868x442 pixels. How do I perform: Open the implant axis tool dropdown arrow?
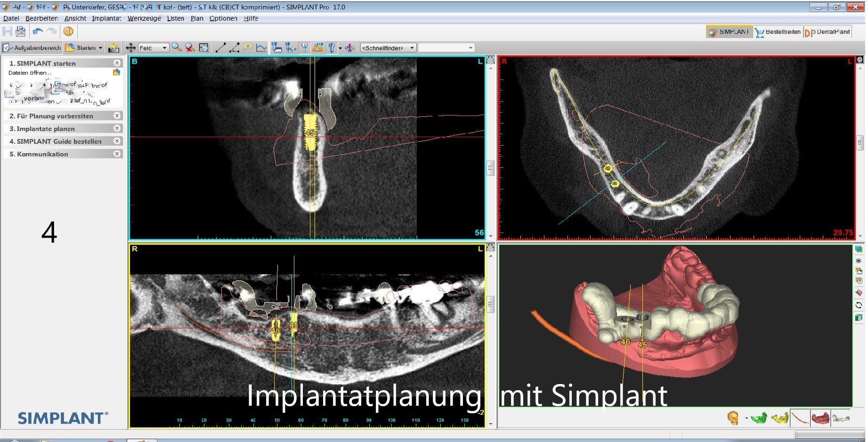tap(340, 48)
